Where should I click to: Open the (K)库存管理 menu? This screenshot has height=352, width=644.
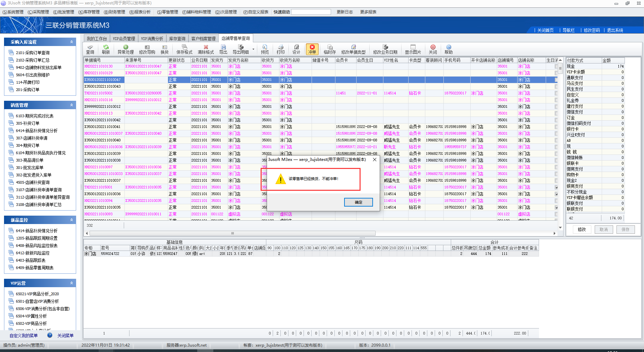coord(89,12)
